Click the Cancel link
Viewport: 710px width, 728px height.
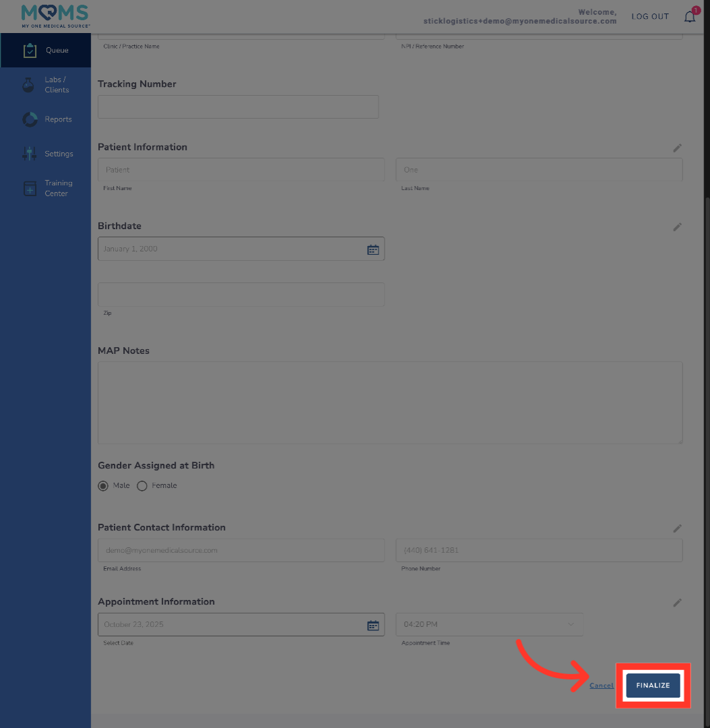pyautogui.click(x=602, y=686)
